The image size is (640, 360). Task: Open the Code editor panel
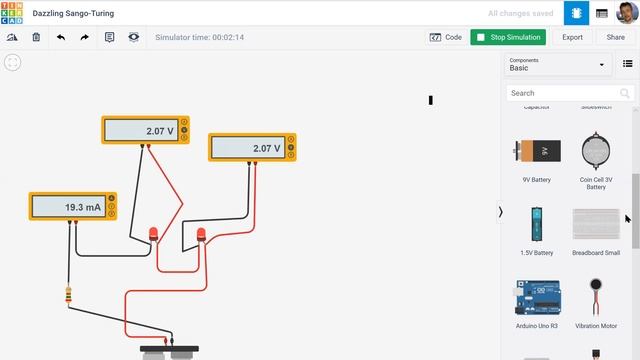[x=445, y=37]
